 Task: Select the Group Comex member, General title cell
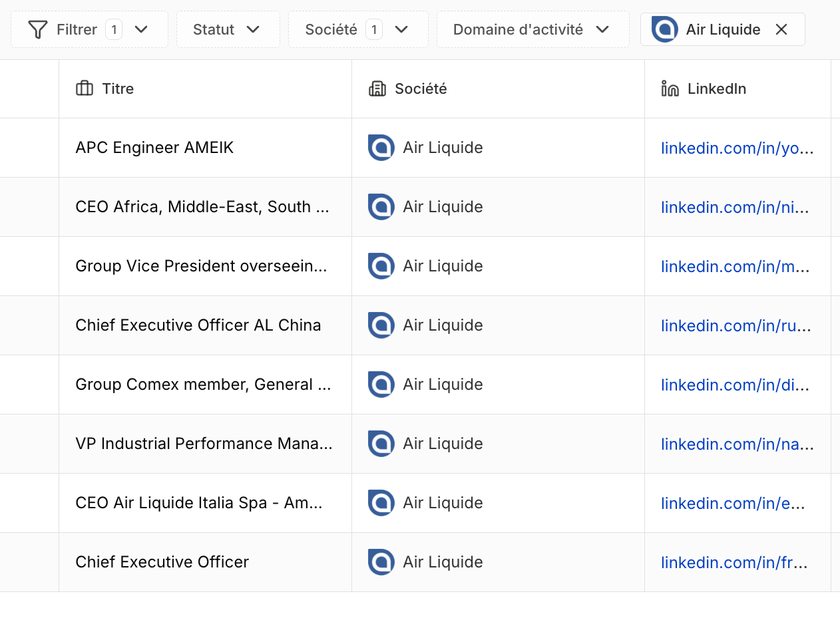pos(205,385)
